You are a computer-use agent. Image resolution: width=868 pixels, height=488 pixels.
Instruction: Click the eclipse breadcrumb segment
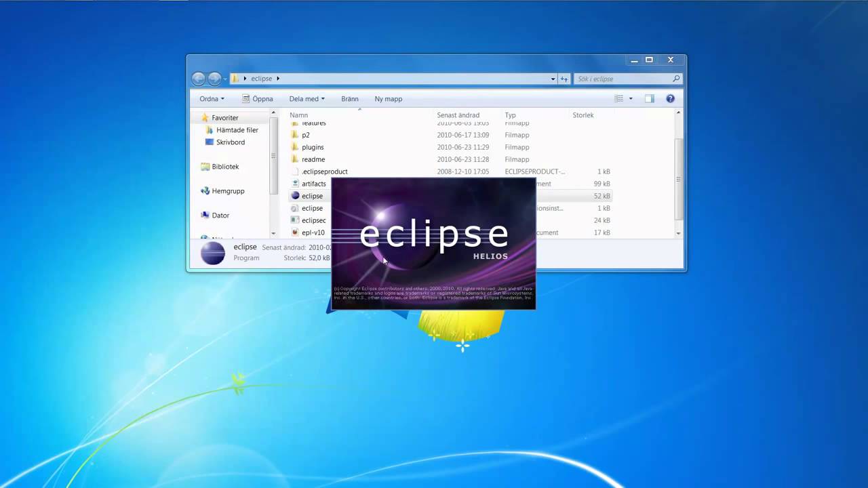tap(262, 79)
